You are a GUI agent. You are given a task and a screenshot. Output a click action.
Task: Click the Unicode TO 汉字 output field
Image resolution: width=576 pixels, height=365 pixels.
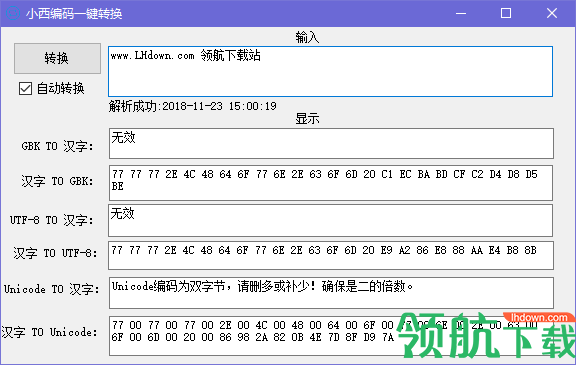pos(331,293)
